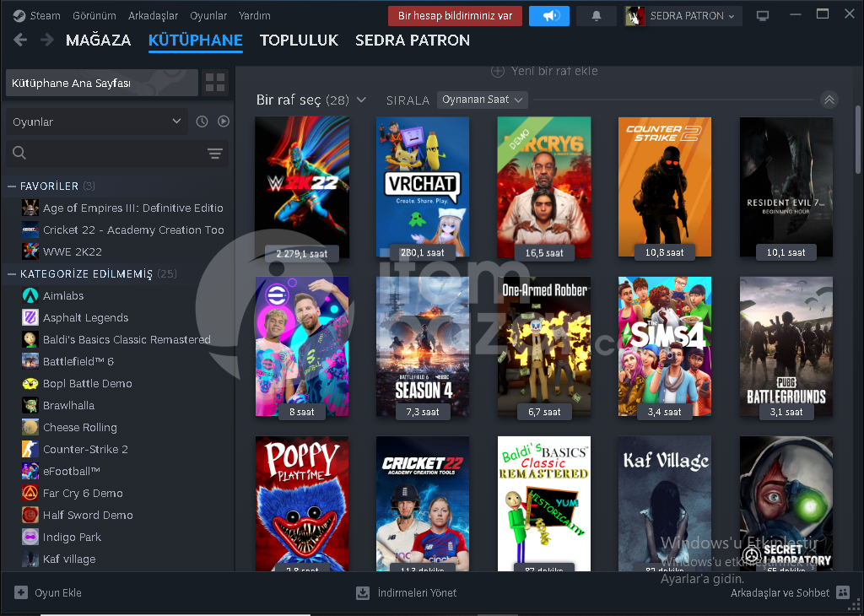
Task: Click the ready-to-play filter icon
Action: click(x=223, y=122)
